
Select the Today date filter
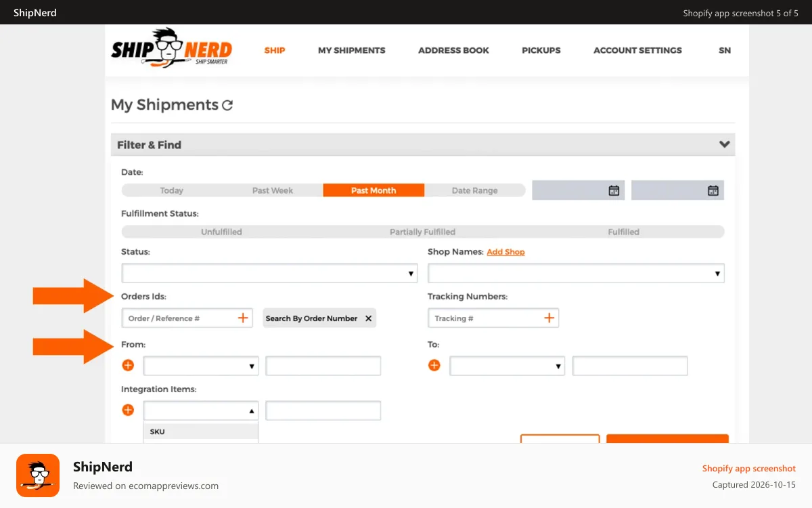(172, 190)
